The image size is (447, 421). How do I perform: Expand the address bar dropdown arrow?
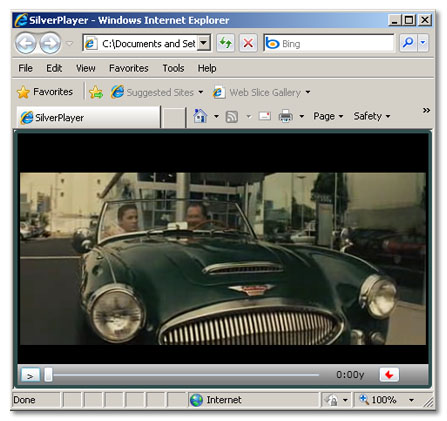pos(203,43)
